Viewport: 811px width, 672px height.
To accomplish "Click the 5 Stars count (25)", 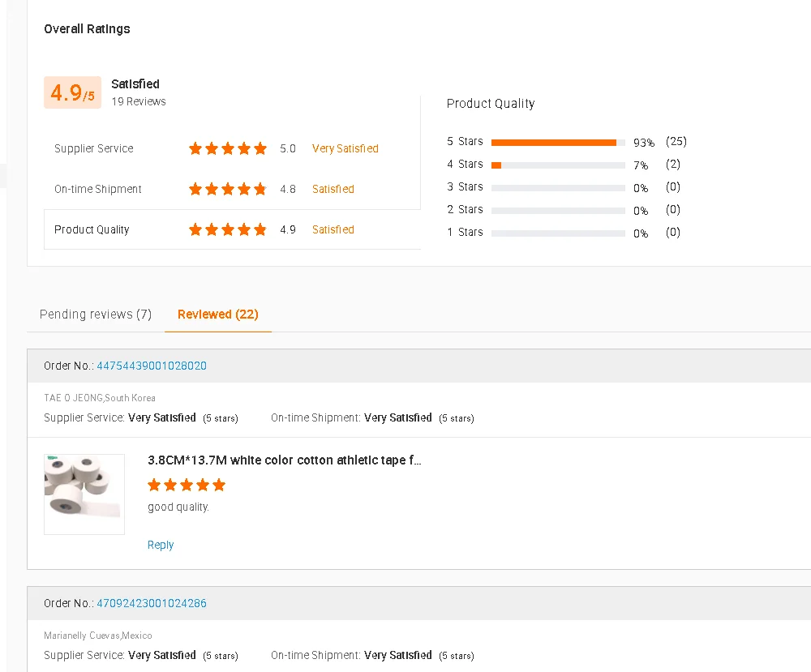I will 676,142.
